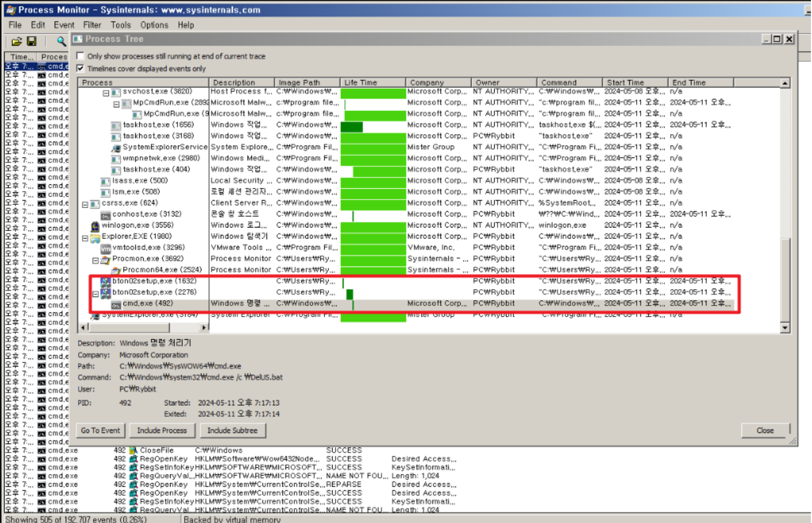This screenshot has height=523, width=812.
Task: Select the lsass.exe (500) icon
Action: pos(105,181)
